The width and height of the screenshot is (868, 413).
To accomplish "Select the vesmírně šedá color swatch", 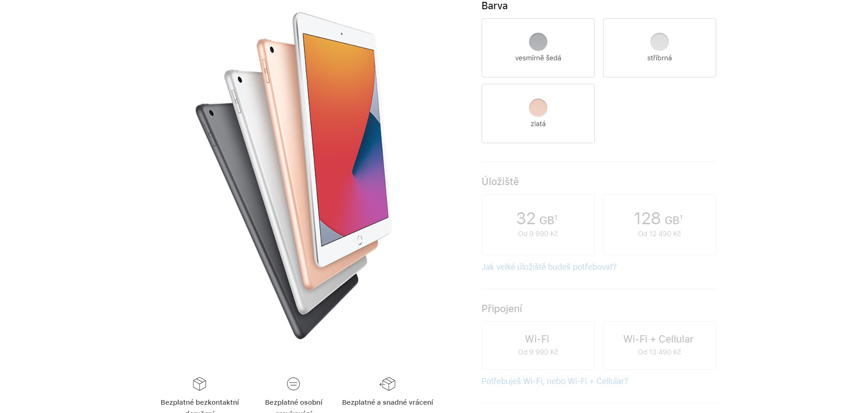I will pos(538,42).
